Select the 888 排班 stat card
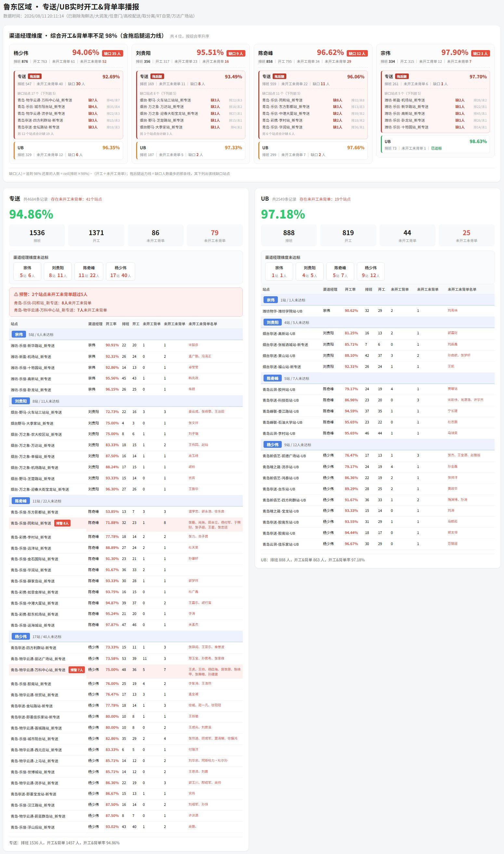This screenshot has width=504, height=854. pos(289,235)
